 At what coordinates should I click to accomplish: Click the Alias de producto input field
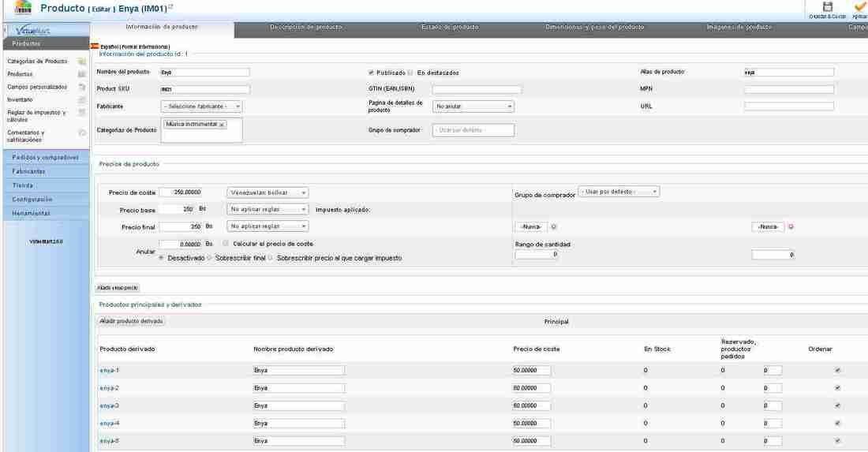coord(789,73)
